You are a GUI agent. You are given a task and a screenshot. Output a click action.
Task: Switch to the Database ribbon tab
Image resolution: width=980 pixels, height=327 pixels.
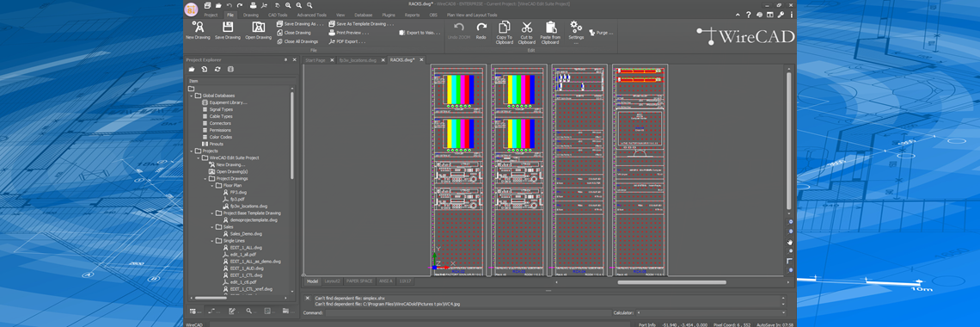coord(363,15)
